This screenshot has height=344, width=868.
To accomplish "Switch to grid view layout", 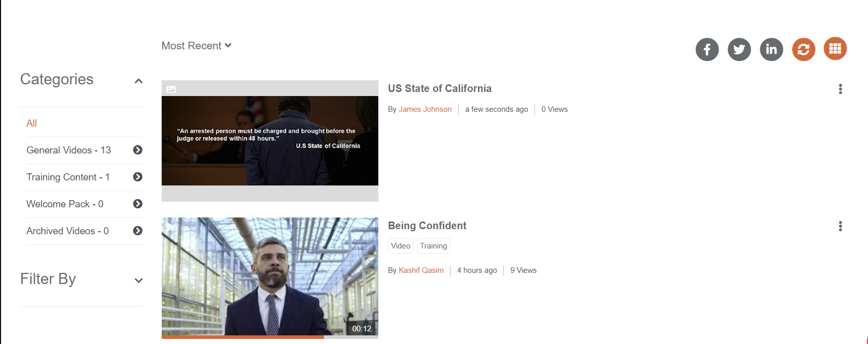I will (x=835, y=49).
